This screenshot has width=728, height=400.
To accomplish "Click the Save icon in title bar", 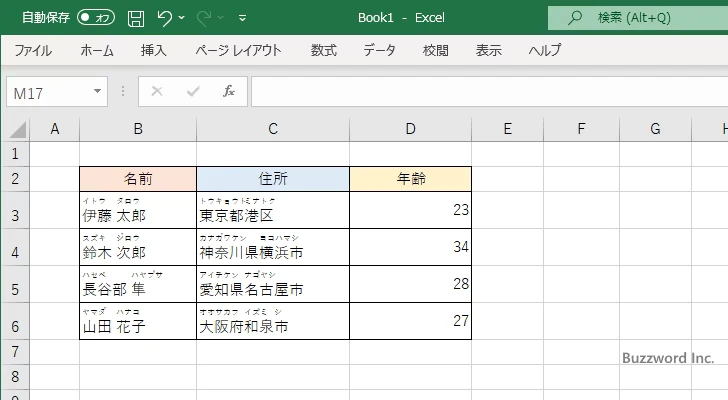I will (x=136, y=18).
